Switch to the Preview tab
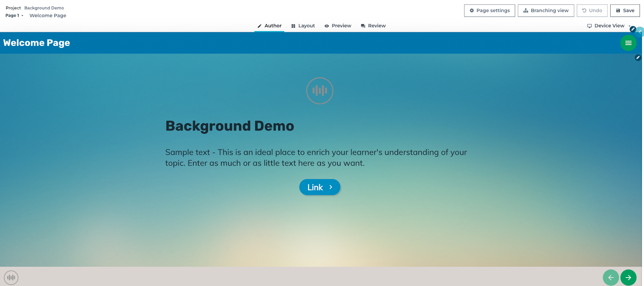The image size is (644, 286). (338, 26)
